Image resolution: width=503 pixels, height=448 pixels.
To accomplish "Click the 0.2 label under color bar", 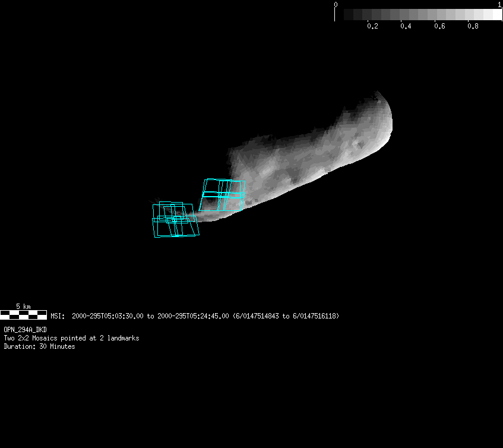I will coord(372,26).
